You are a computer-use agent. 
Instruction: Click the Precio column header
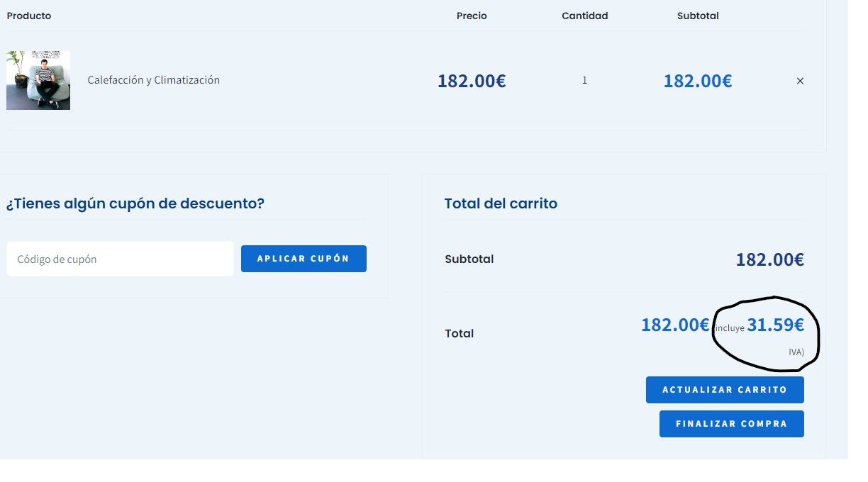coord(472,16)
